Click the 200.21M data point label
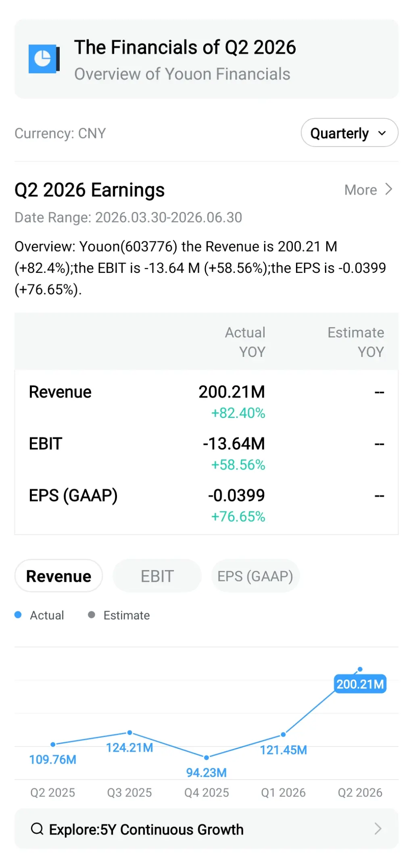 tap(360, 684)
